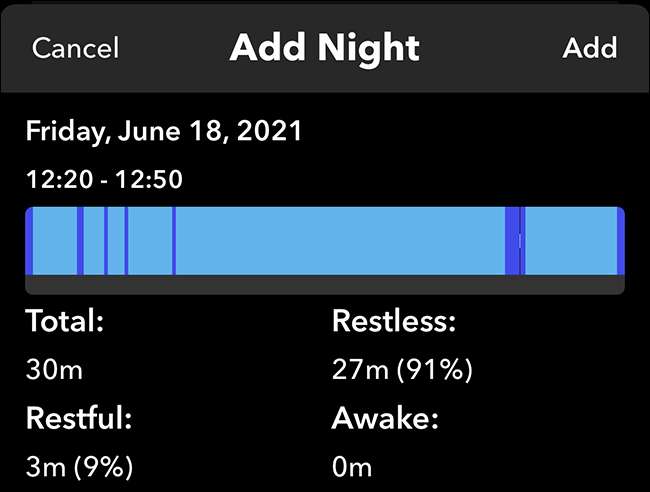The image size is (650, 492).
Task: Tap light-blue section right of the widest dark band
Action: point(570,241)
